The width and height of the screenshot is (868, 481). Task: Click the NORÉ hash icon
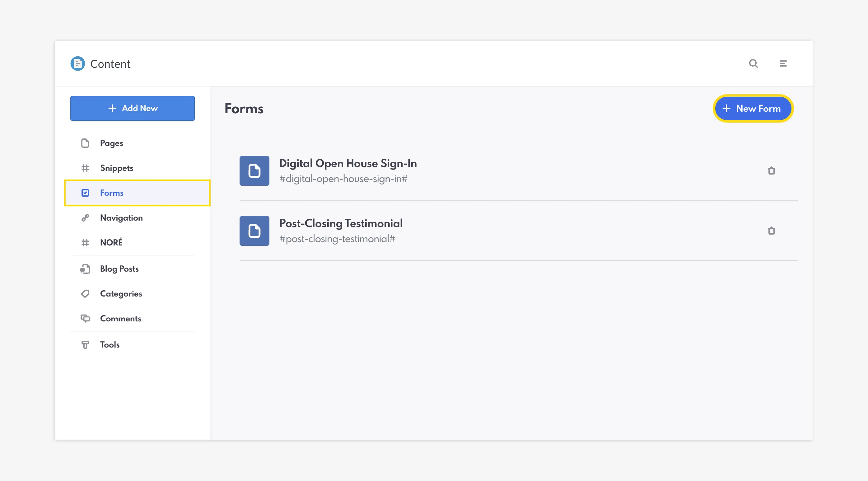85,243
